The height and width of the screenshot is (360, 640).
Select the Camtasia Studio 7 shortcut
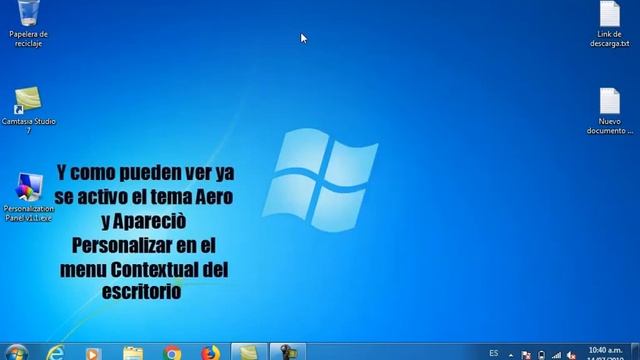[x=28, y=109]
